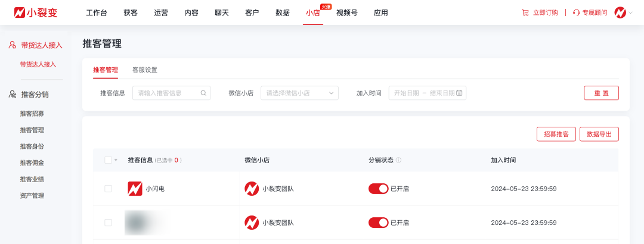Check the 小闪电 row checkbox
The height and width of the screenshot is (244, 644).
tap(108, 189)
